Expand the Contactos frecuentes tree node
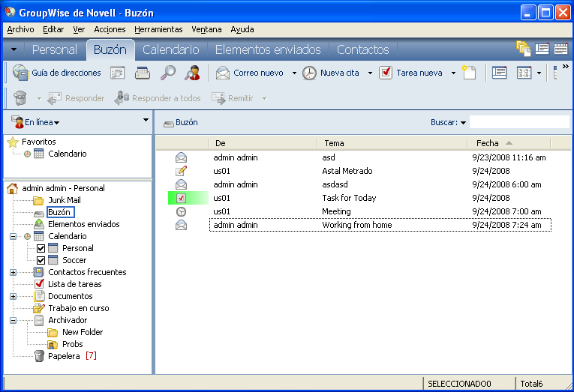 click(x=13, y=272)
